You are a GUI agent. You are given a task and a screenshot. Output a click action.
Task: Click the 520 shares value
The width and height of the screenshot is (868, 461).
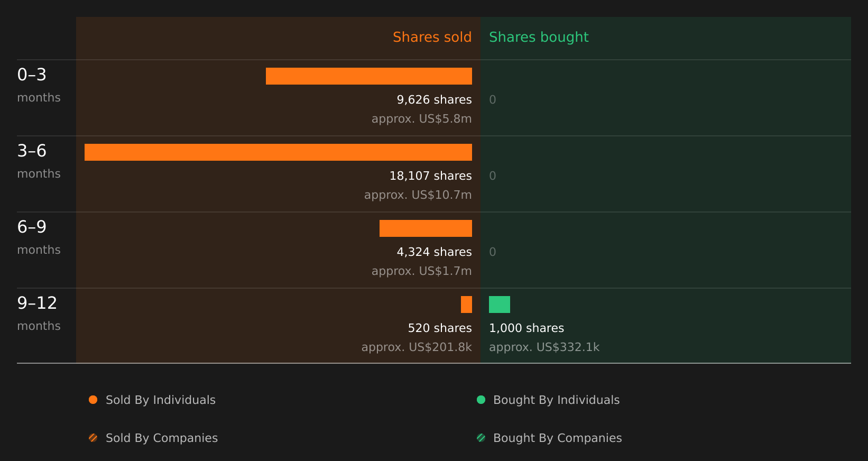click(440, 328)
